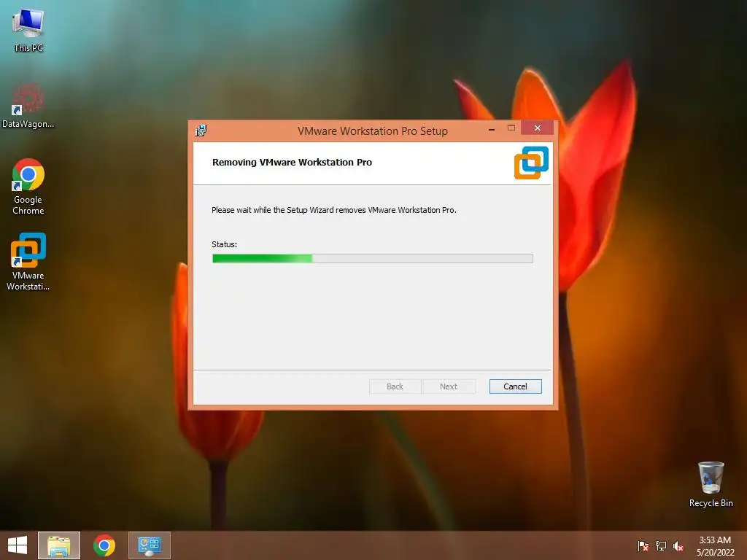Click the disabled Back button

pos(395,386)
